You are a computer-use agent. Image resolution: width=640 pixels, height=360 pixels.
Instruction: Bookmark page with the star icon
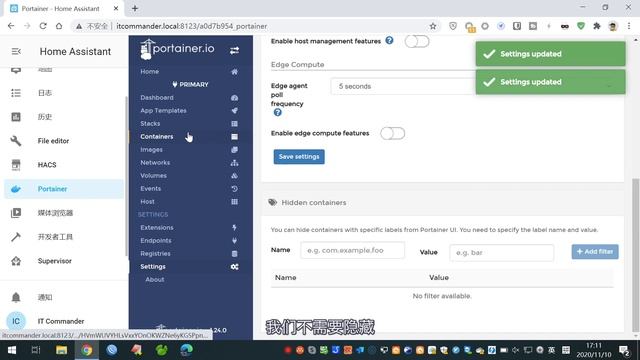[433, 26]
